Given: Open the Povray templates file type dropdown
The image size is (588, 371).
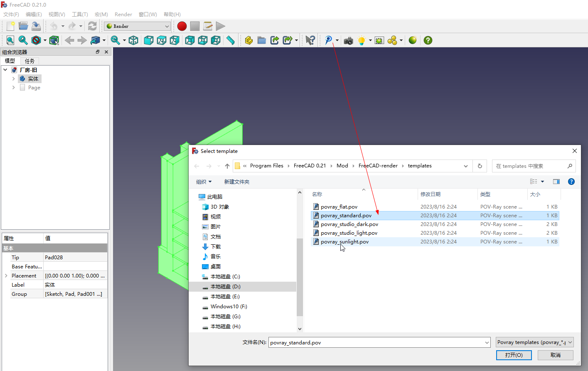Looking at the screenshot, I should [535, 342].
